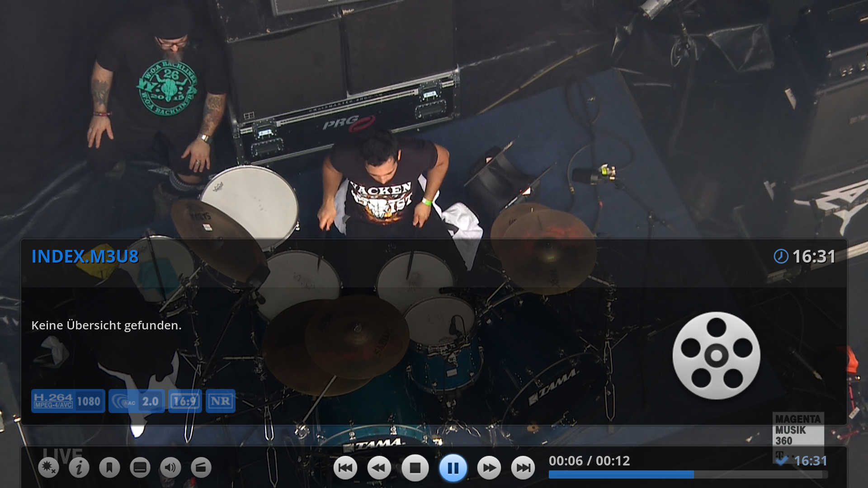
Task: Open the bookmarks icon
Action: pyautogui.click(x=109, y=468)
